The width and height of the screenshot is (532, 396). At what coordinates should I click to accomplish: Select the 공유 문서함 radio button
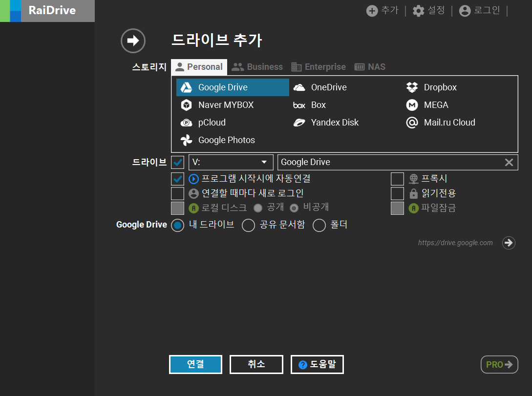coord(248,225)
